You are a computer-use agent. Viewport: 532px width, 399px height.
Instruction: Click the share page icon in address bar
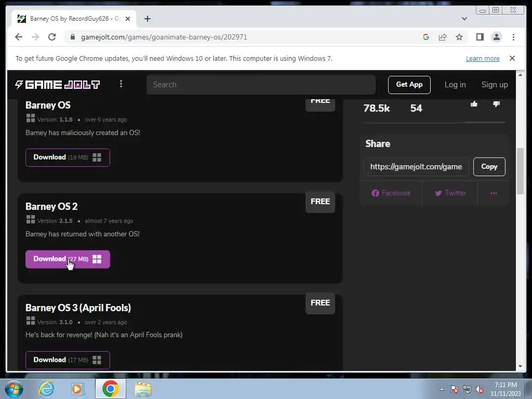click(x=443, y=37)
